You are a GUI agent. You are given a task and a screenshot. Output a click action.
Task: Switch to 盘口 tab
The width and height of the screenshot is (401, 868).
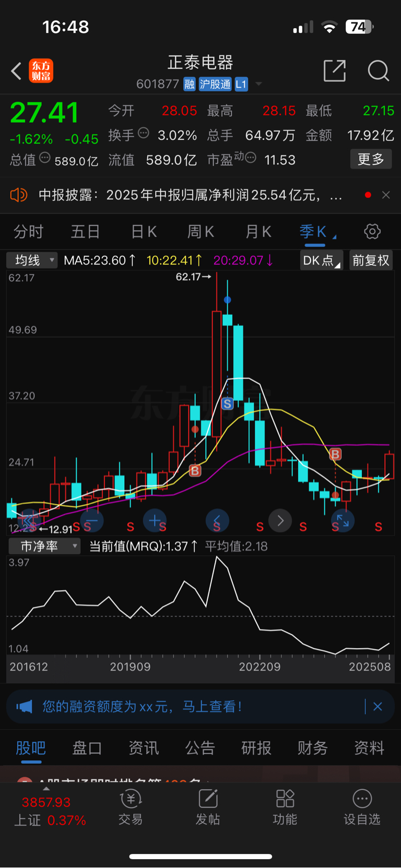(x=87, y=748)
